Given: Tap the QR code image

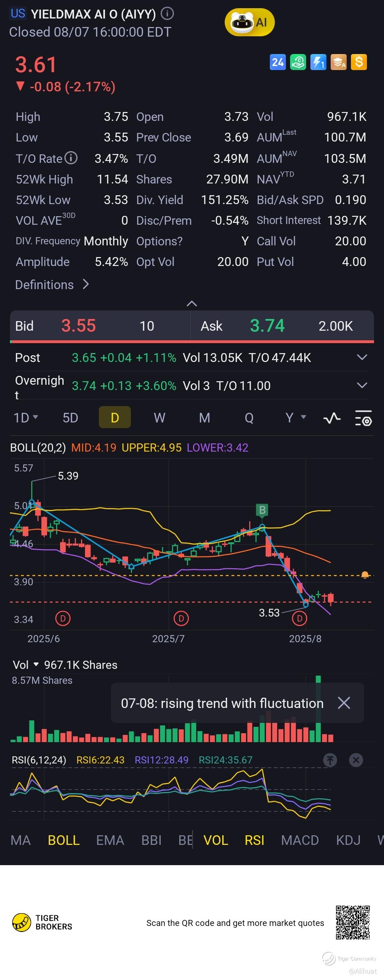Looking at the screenshot, I should click(353, 922).
